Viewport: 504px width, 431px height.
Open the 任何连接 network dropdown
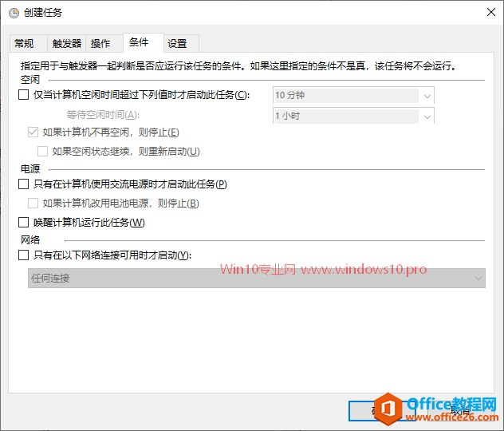click(x=257, y=279)
